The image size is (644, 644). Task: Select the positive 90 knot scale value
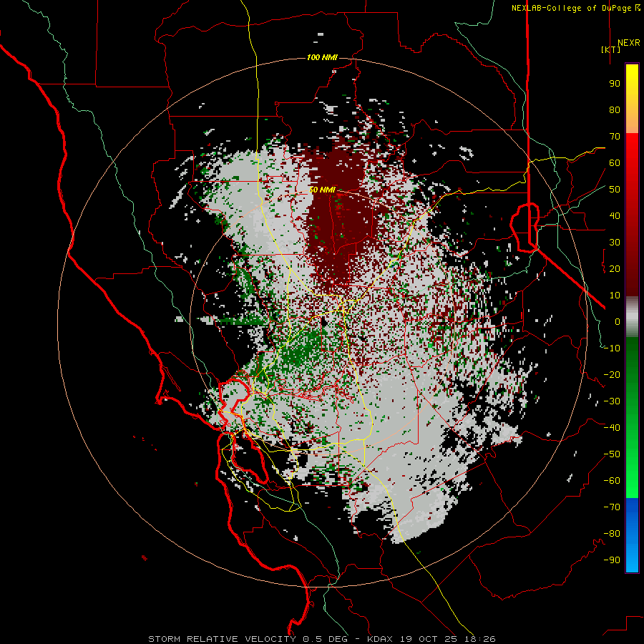(615, 84)
